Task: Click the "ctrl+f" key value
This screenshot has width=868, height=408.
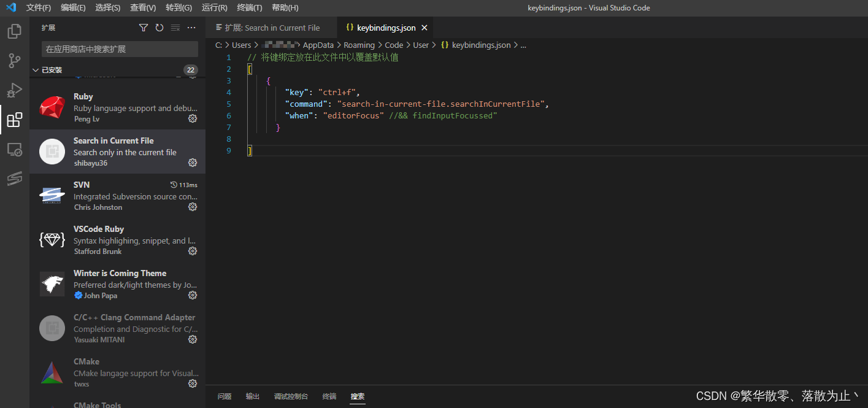Action: tap(337, 92)
